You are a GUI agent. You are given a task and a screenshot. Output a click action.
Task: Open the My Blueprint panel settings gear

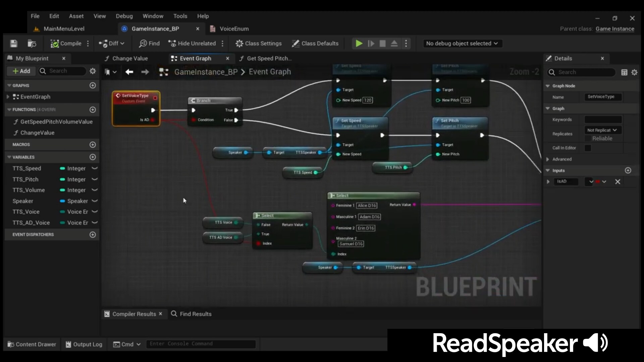(93, 71)
